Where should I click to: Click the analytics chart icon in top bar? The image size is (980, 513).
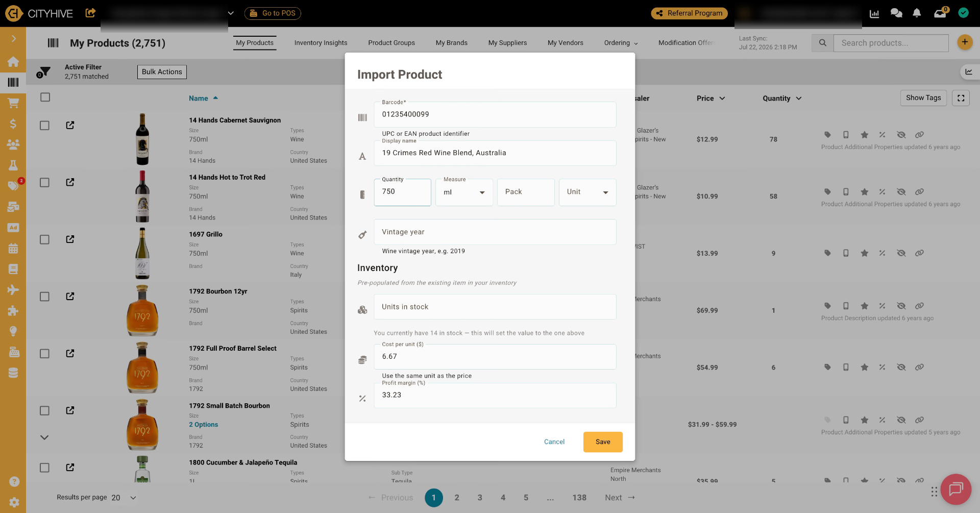(874, 13)
